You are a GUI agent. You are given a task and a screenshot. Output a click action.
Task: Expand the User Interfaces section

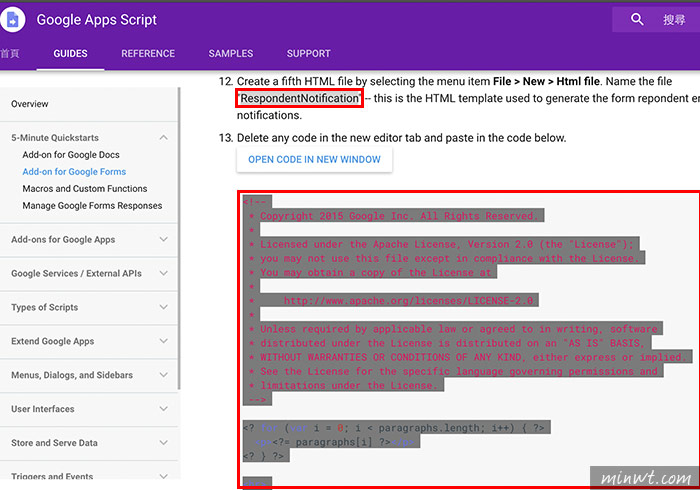click(x=163, y=409)
